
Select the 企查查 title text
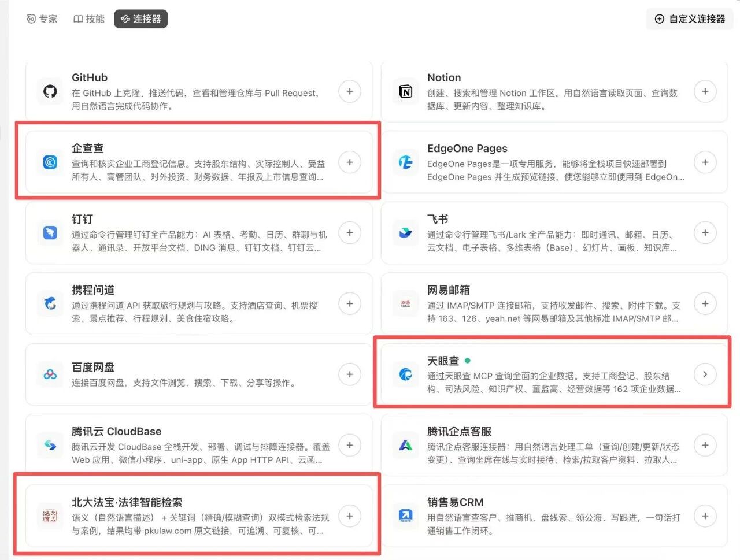(x=88, y=149)
